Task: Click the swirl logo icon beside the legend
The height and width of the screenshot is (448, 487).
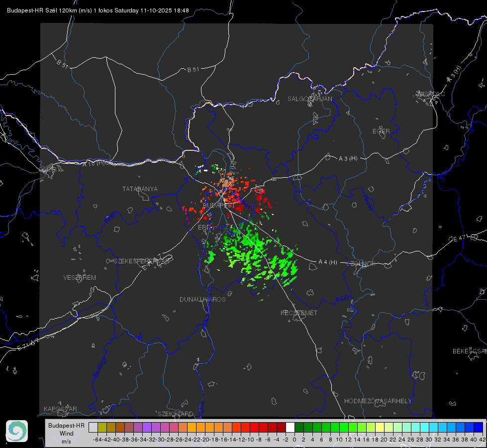Action: pyautogui.click(x=17, y=431)
